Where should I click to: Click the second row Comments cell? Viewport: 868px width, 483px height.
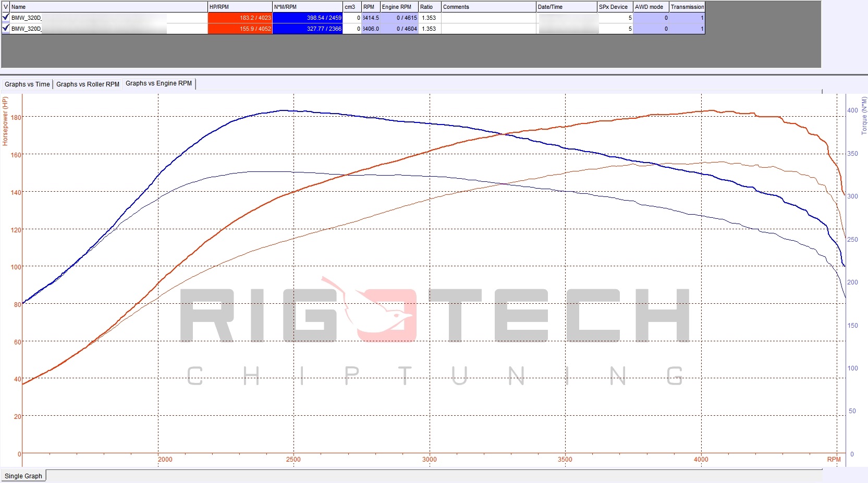pyautogui.click(x=488, y=29)
